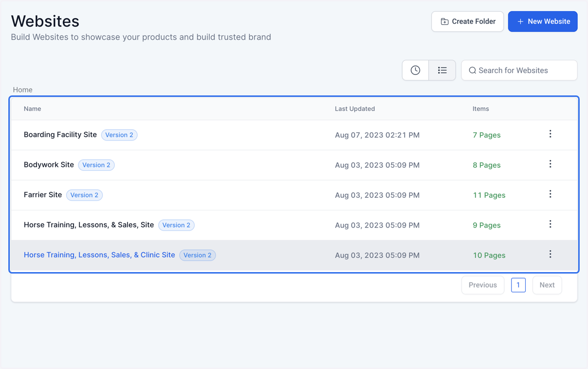Viewport: 588px width, 369px height.
Task: Open the recent view clock icon
Action: pos(416,70)
